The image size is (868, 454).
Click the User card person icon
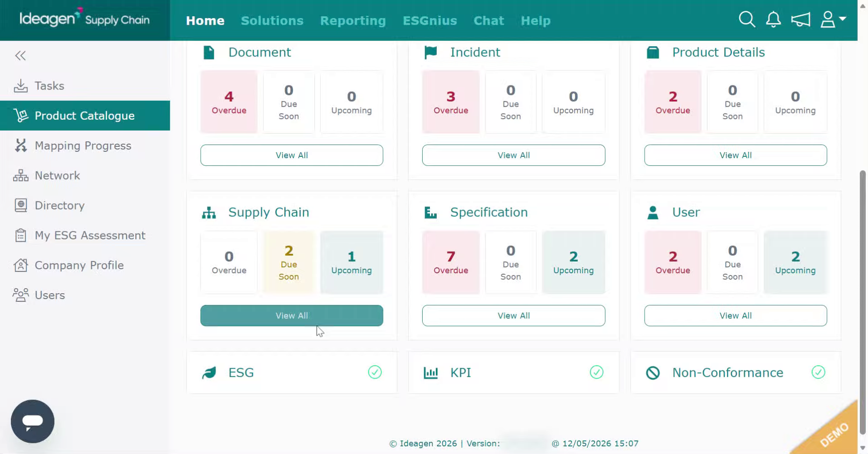[x=653, y=212]
